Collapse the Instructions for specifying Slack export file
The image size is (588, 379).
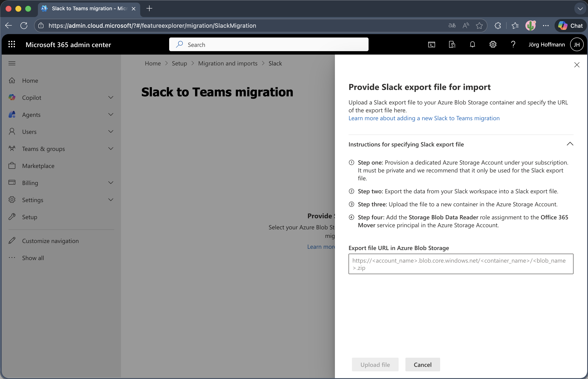pos(570,144)
